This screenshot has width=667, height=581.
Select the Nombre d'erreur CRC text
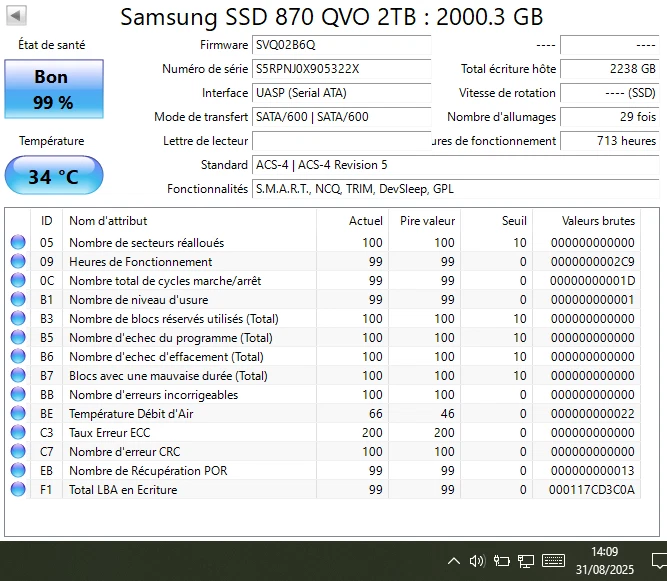coord(125,452)
